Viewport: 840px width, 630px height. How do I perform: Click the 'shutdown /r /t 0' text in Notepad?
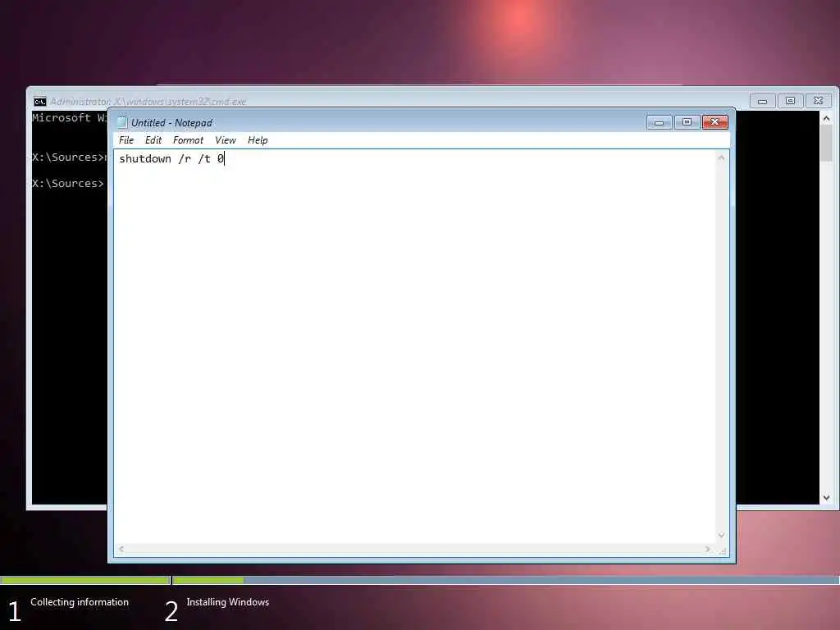(171, 158)
